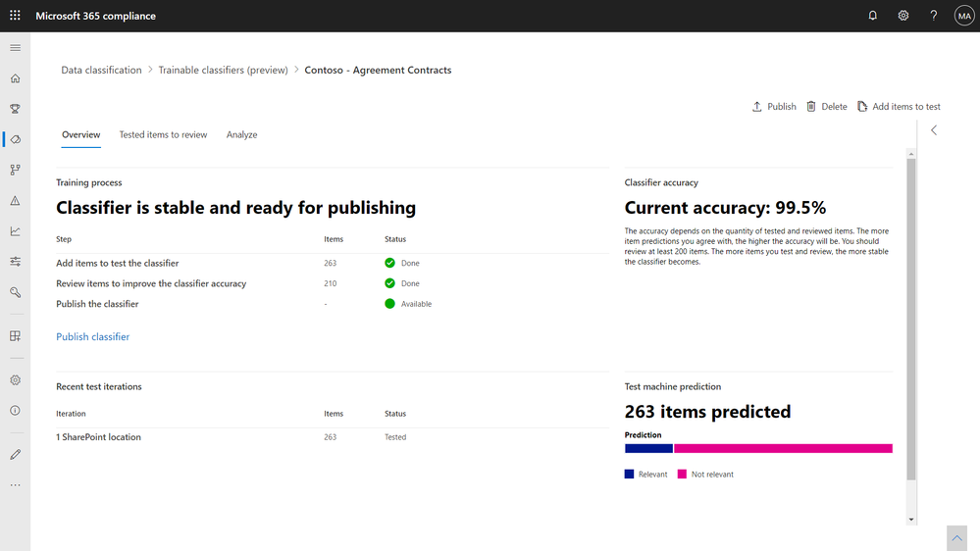This screenshot has height=551, width=980.
Task: Open Reports chart icon in sidebar
Action: point(15,231)
